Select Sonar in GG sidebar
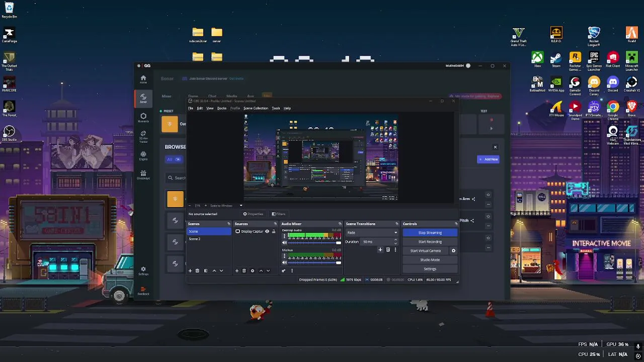Image resolution: width=644 pixels, height=362 pixels. click(143, 98)
